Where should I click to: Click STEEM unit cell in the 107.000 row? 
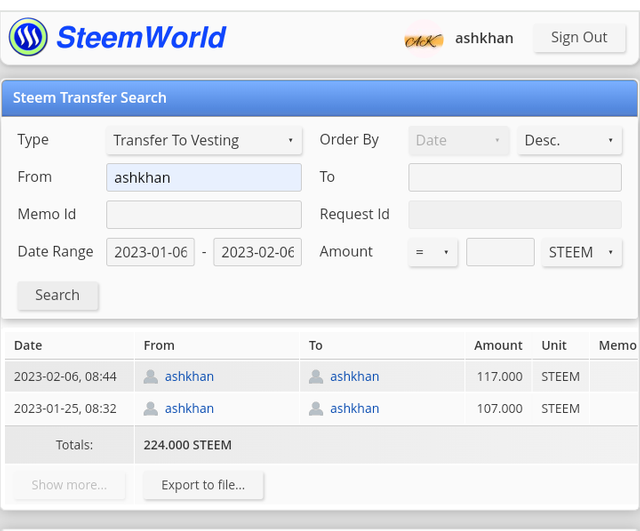click(x=560, y=409)
